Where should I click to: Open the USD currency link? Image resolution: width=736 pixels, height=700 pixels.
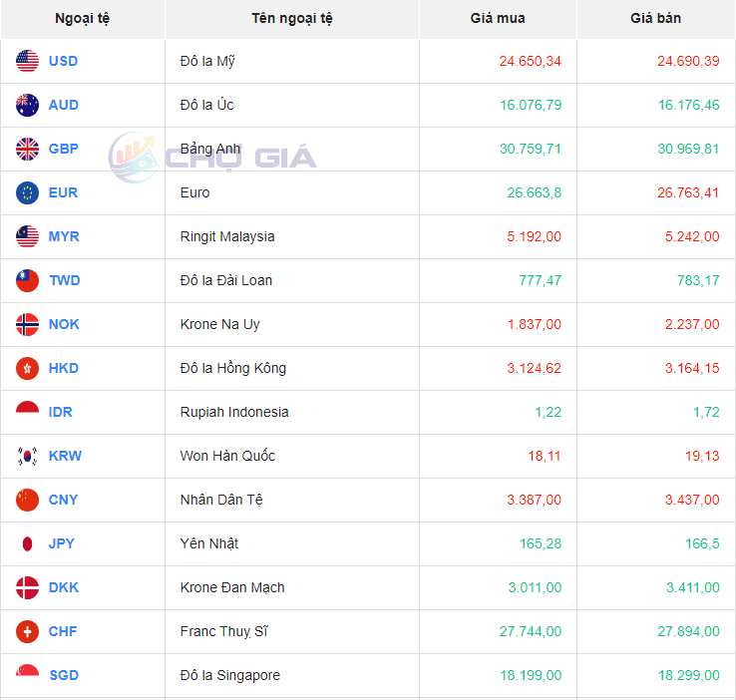click(63, 61)
